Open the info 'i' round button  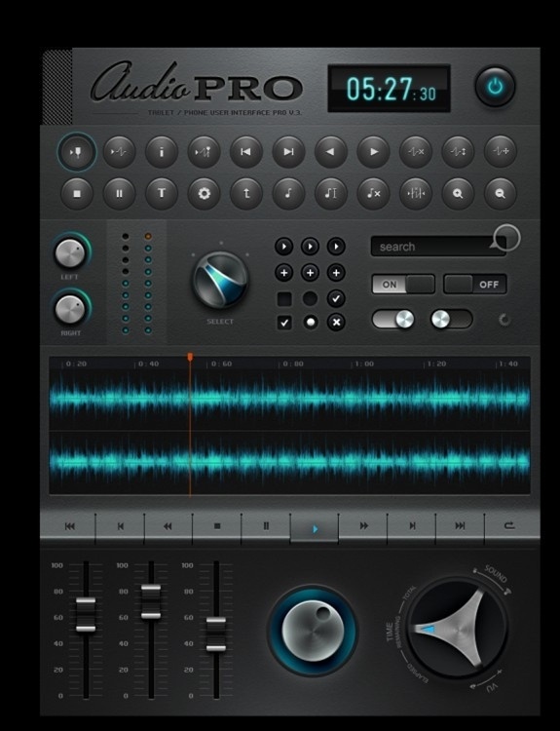coord(162,152)
